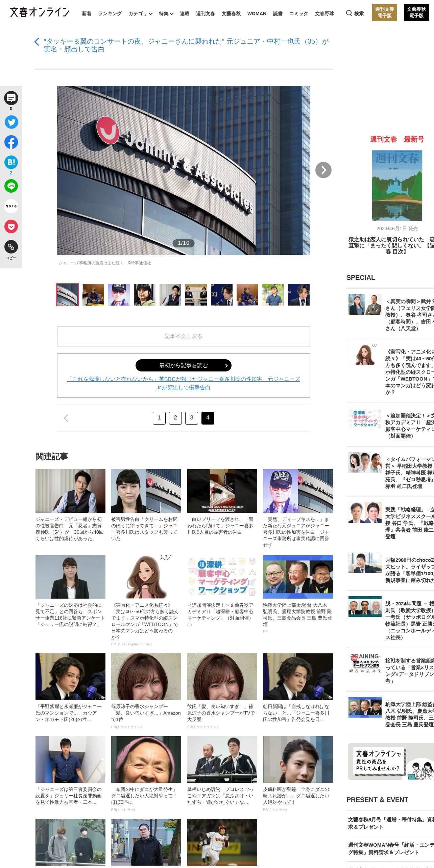Open the comments bubble icon
434x868 pixels.
11,98
